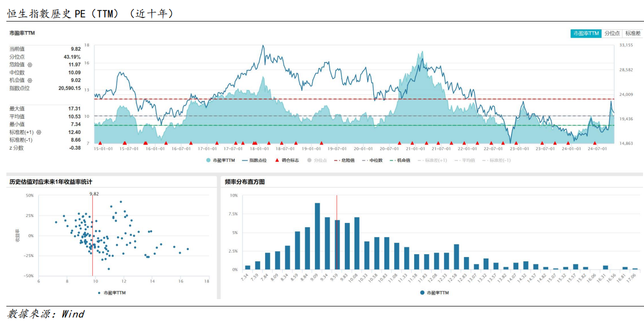Click the 24-07-01 date on the time axis

point(598,149)
